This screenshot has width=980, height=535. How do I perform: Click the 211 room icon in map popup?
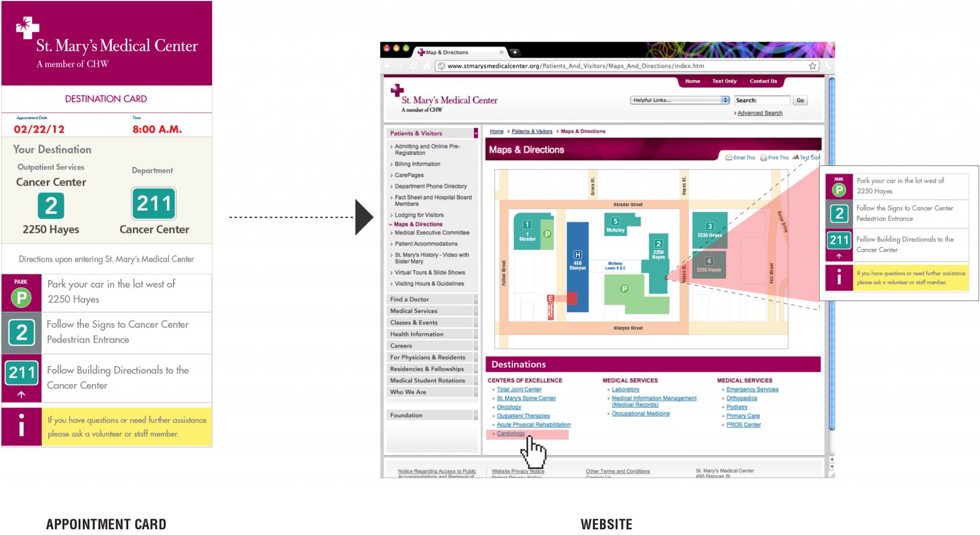pyautogui.click(x=839, y=240)
